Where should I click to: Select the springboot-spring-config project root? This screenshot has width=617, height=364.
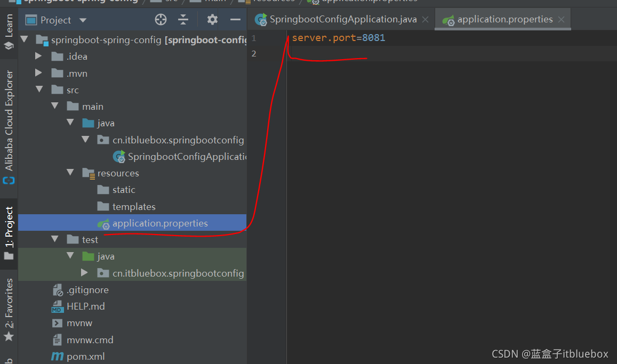106,40
